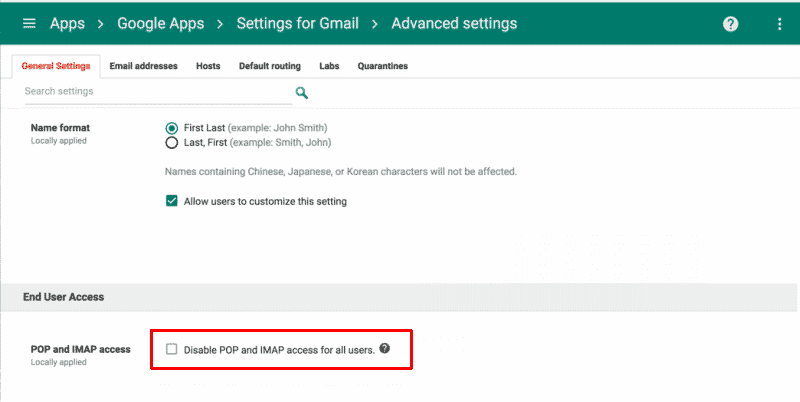Open the hamburger main menu
This screenshot has width=800, height=402.
coord(29,23)
